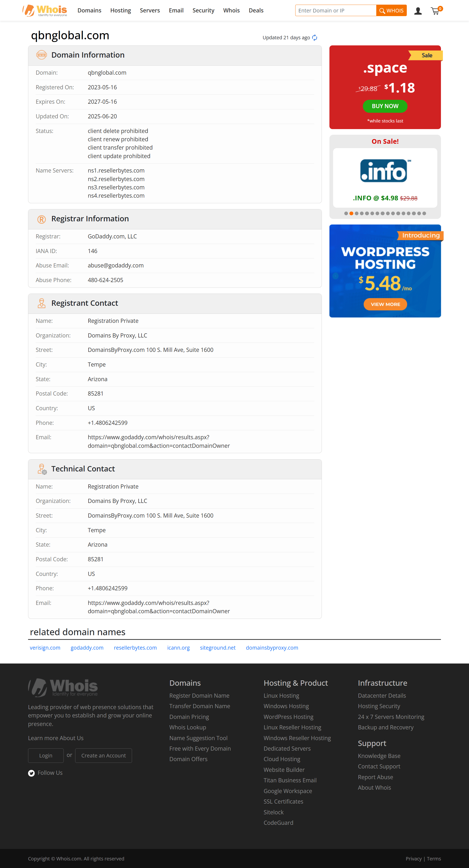This screenshot has height=868, width=469.
Task: Open the godaddy.com related domain
Action: (87, 648)
